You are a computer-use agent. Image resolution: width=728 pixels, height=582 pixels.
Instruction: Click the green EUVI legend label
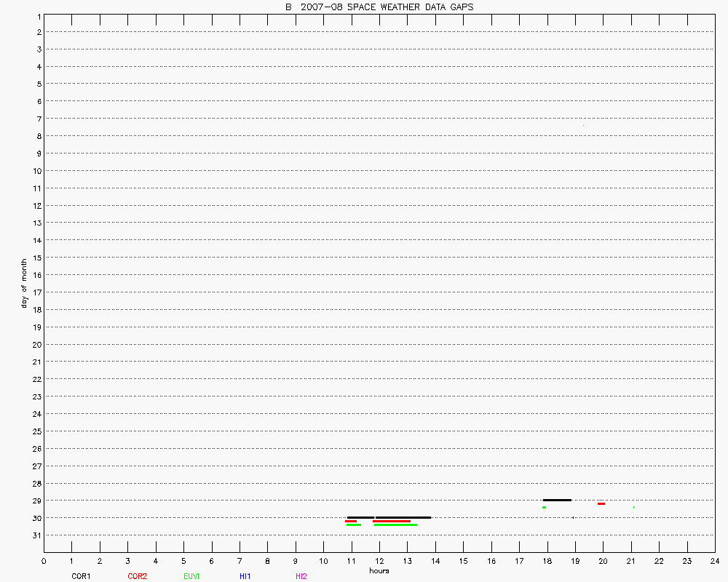tap(192, 576)
